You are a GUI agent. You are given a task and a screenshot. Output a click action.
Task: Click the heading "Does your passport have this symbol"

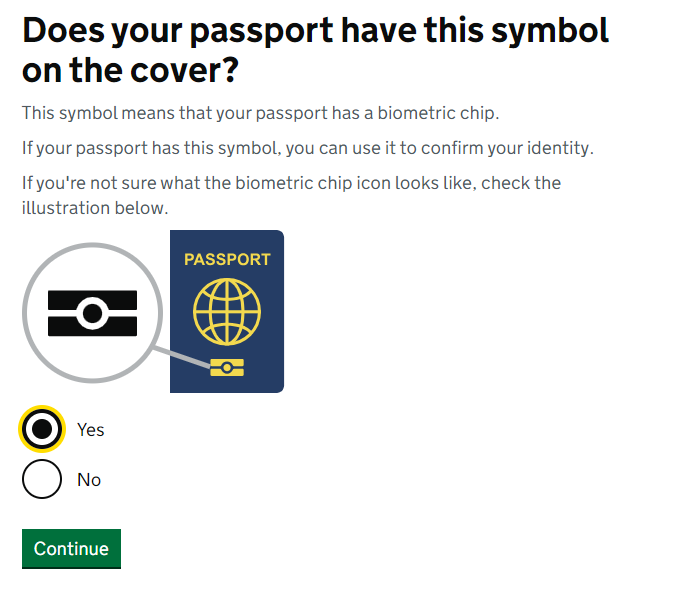(315, 31)
